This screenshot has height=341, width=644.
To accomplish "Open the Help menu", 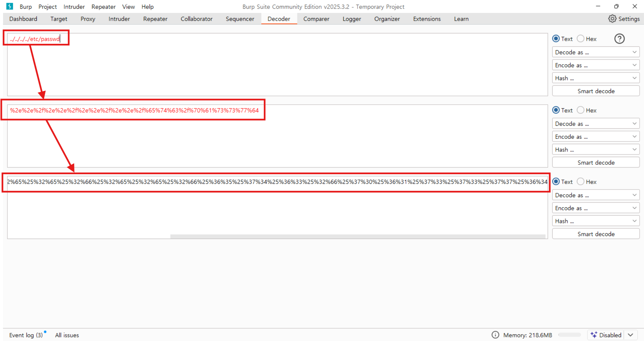I will tap(147, 7).
